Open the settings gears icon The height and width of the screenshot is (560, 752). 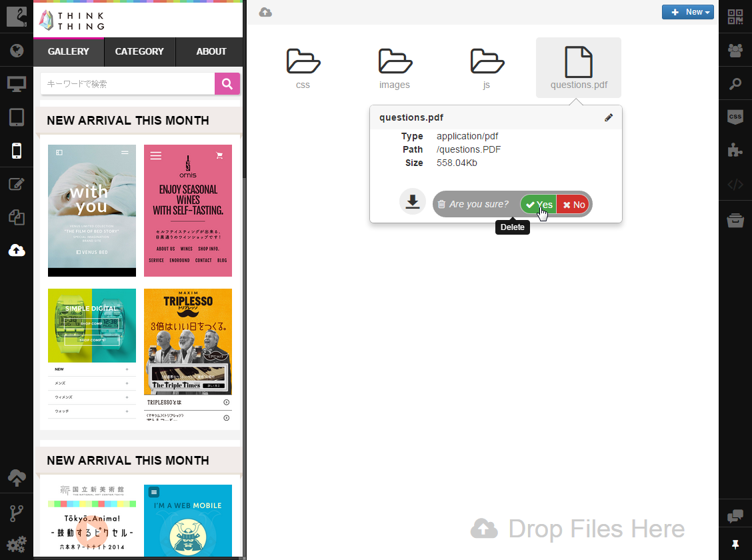coord(17,544)
